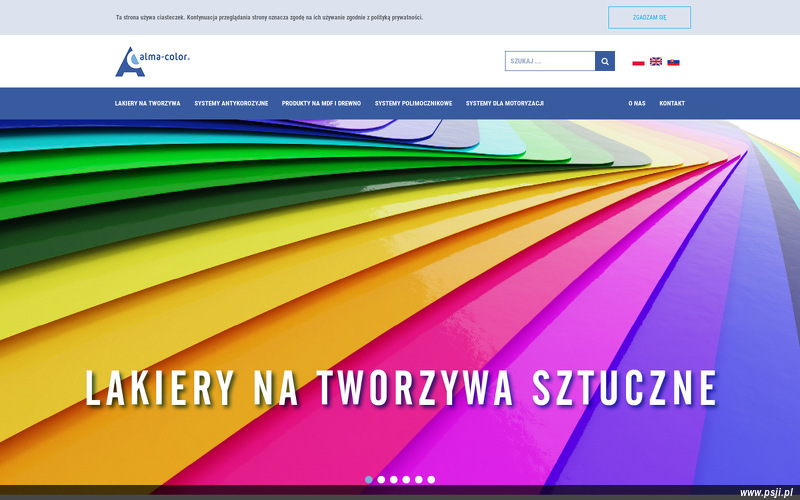
Task: Click the cookie notice text
Action: click(x=269, y=17)
